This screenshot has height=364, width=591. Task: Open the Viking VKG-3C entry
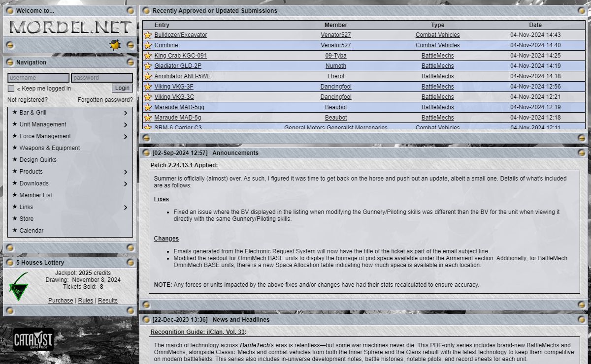click(174, 97)
